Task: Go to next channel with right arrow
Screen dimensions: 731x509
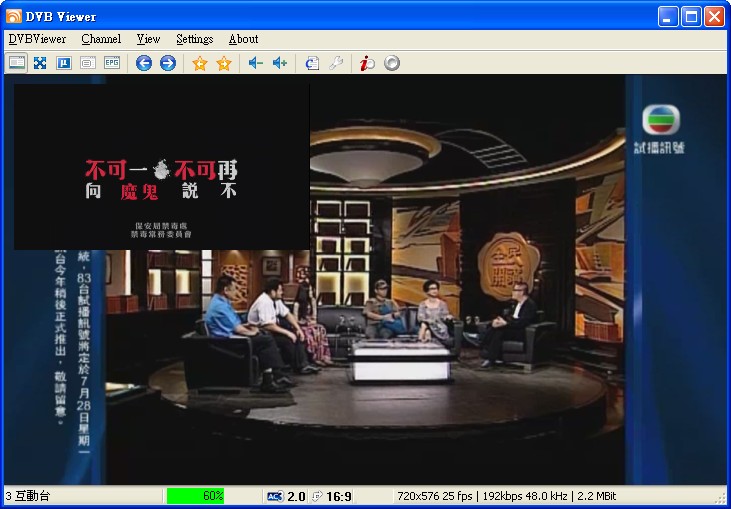Action: 168,63
